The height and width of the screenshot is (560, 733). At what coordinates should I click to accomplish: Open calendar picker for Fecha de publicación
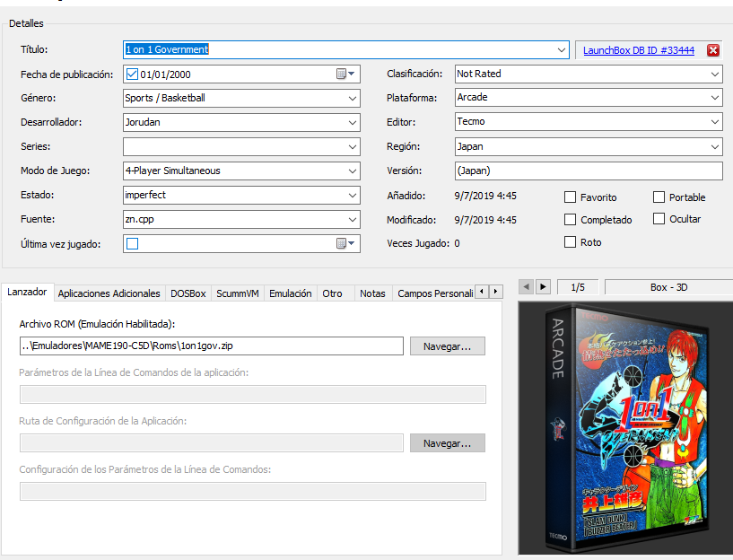click(345, 74)
